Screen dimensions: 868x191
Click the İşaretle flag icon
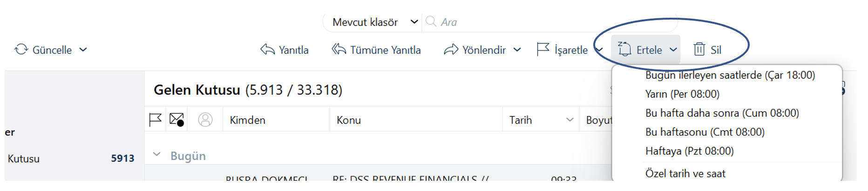543,49
